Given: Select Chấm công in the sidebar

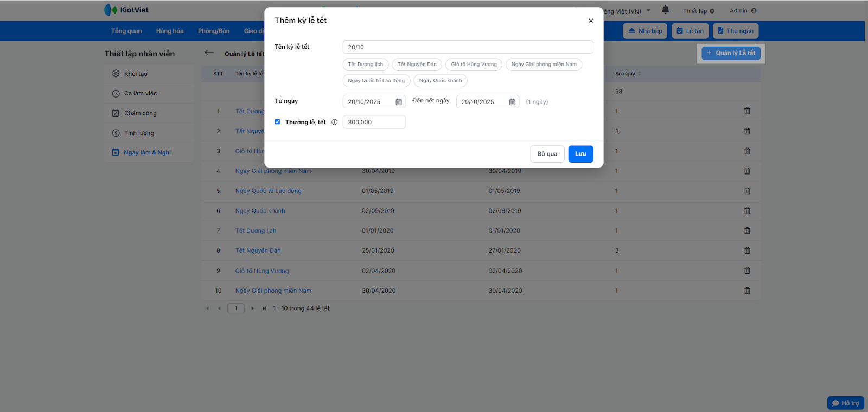Looking at the screenshot, I should tap(149, 113).
